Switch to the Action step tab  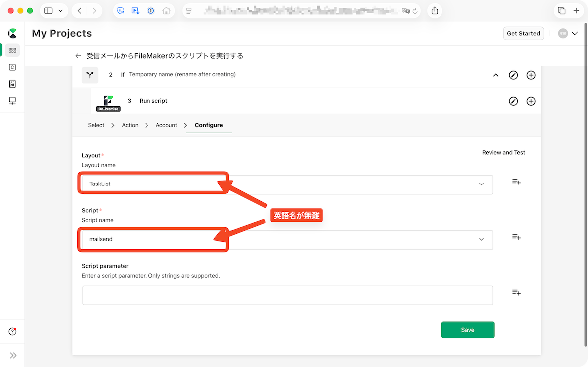(130, 125)
